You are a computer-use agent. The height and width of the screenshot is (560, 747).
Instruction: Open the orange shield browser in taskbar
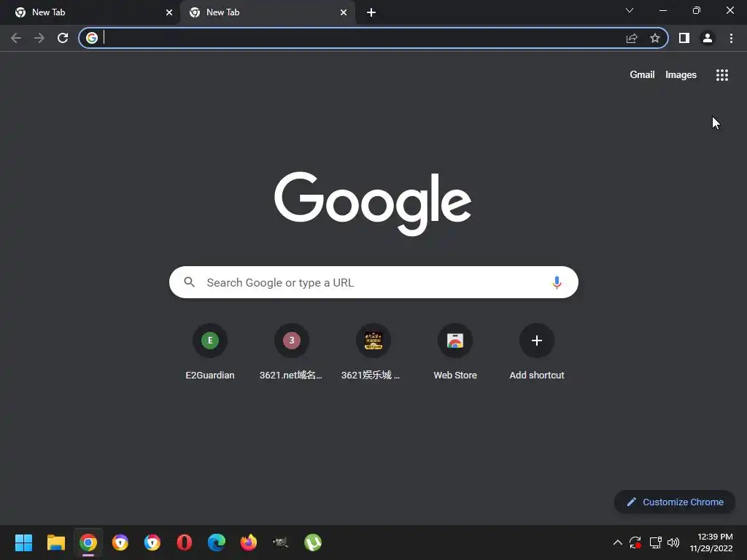pos(120,542)
